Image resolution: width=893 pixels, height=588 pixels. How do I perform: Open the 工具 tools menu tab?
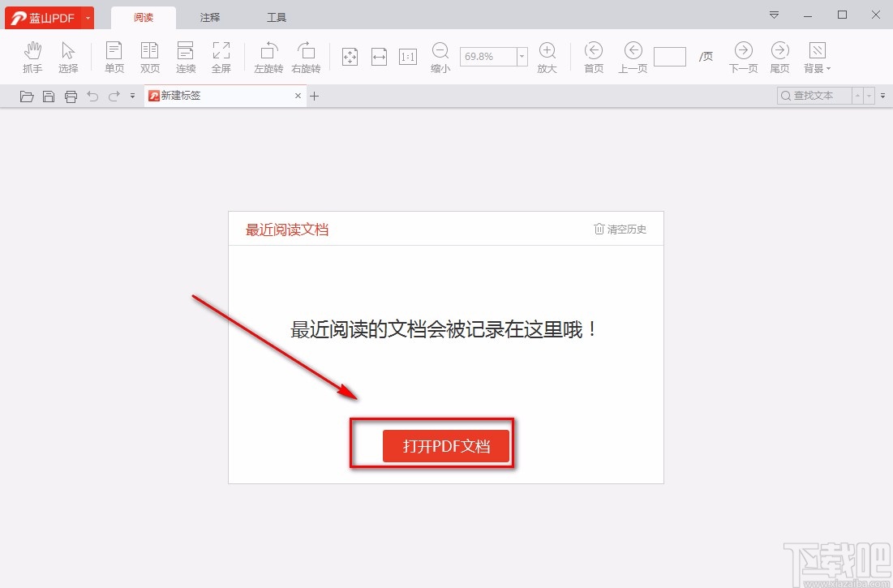coord(276,16)
